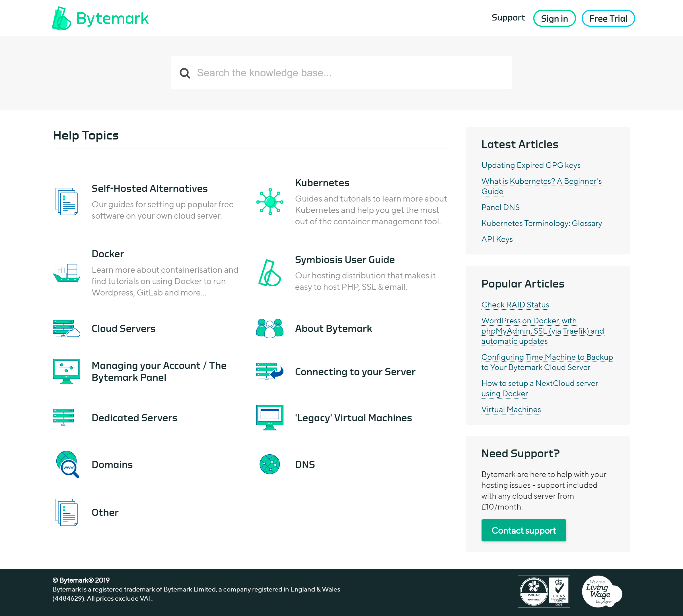Click the Docker ship icon
This screenshot has height=616, width=683.
(x=67, y=274)
